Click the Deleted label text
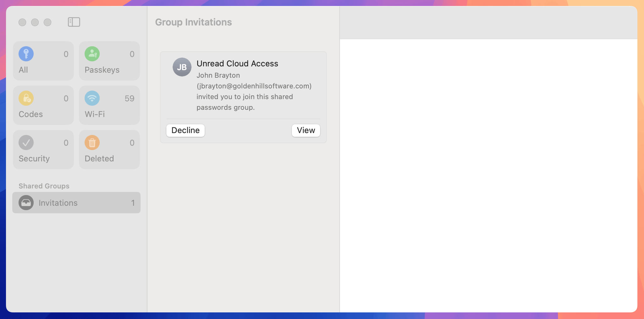Image resolution: width=644 pixels, height=319 pixels. pos(99,159)
